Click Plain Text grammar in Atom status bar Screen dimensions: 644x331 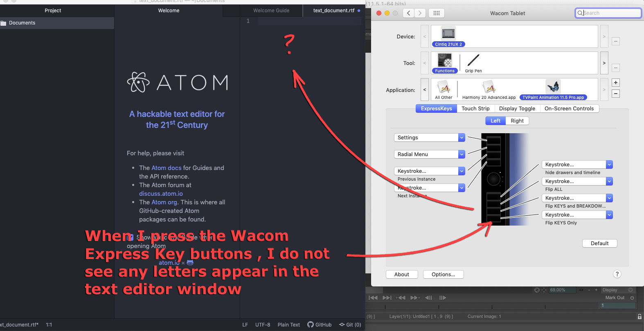288,324
